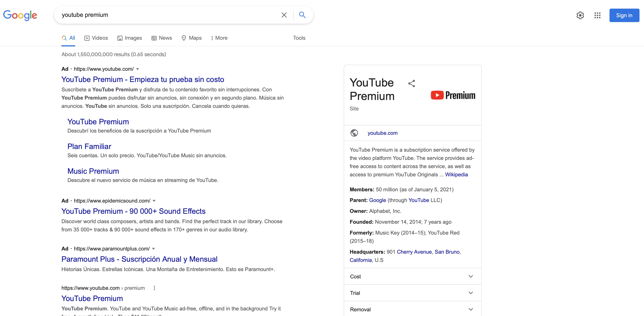Viewport: 644px width, 316px height.
Task: Click the Google logo
Action: click(20, 15)
